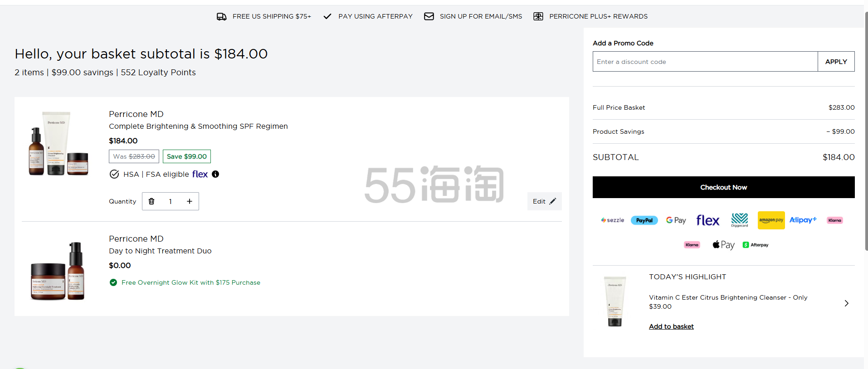Click the checkmark icon beside Pay Using Afterpay
868x369 pixels.
(x=327, y=16)
